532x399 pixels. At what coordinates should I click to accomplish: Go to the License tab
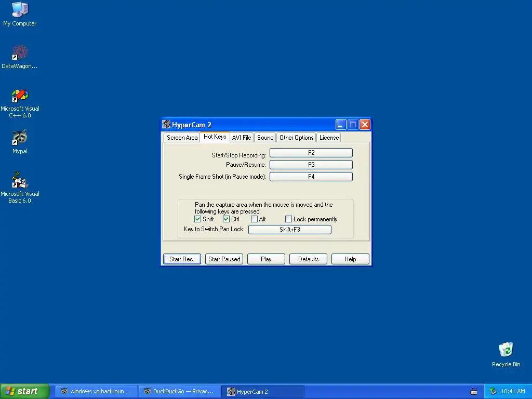pos(329,137)
